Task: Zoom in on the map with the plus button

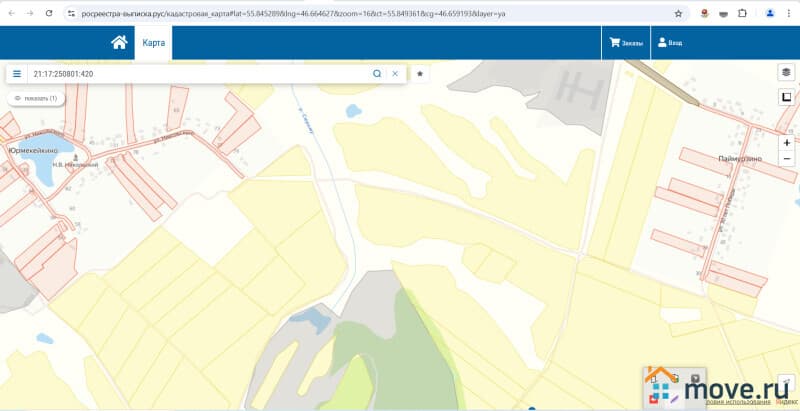Action: tap(787, 143)
